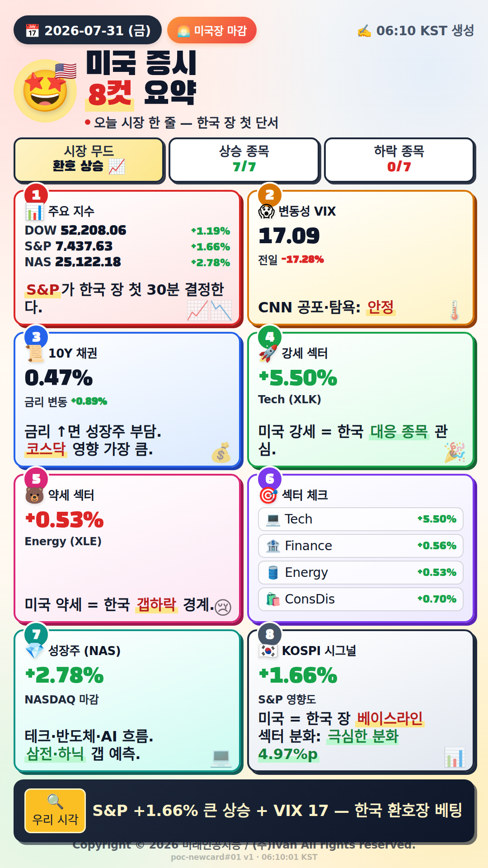Viewport: 488px width, 868px height.
Task: Click the Finance +0.56% sector row
Action: click(x=361, y=546)
